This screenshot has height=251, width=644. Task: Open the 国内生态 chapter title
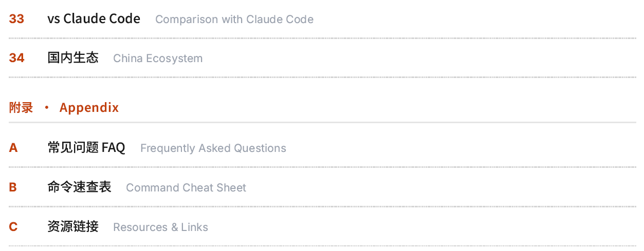click(73, 58)
